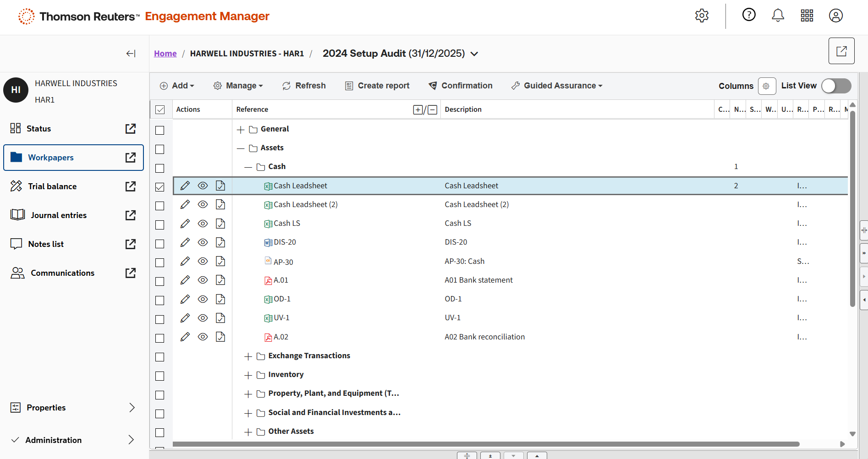Open the notifications bell
The image size is (868, 459).
778,16
